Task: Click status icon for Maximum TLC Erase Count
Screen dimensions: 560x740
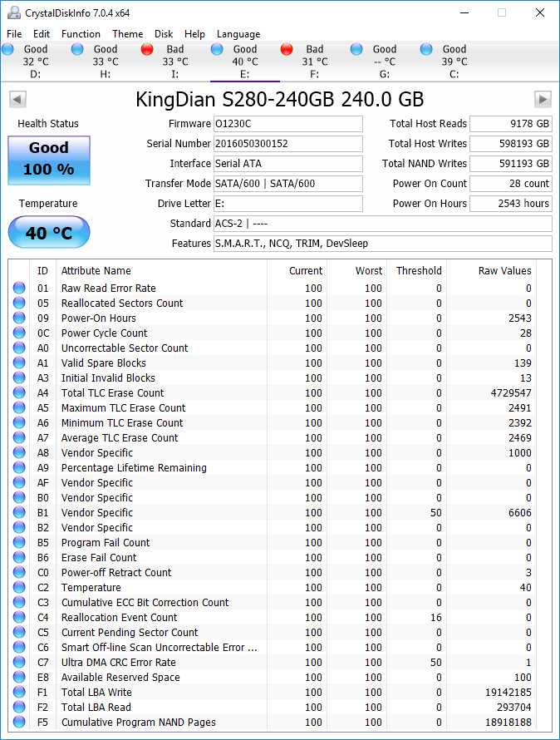Action: 19,407
